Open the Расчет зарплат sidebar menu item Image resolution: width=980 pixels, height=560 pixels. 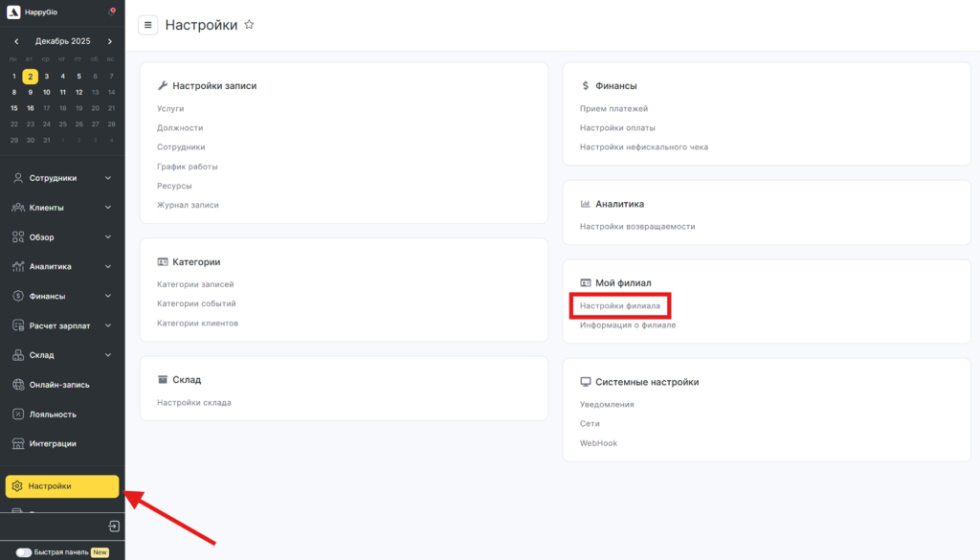(59, 325)
